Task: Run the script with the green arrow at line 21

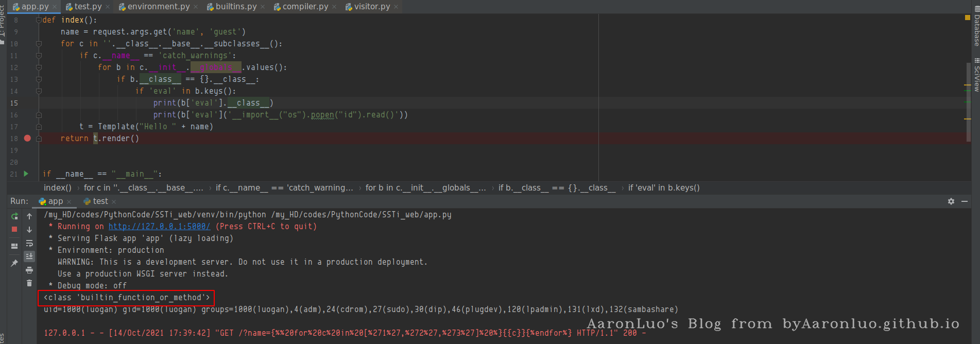Action: [26, 174]
